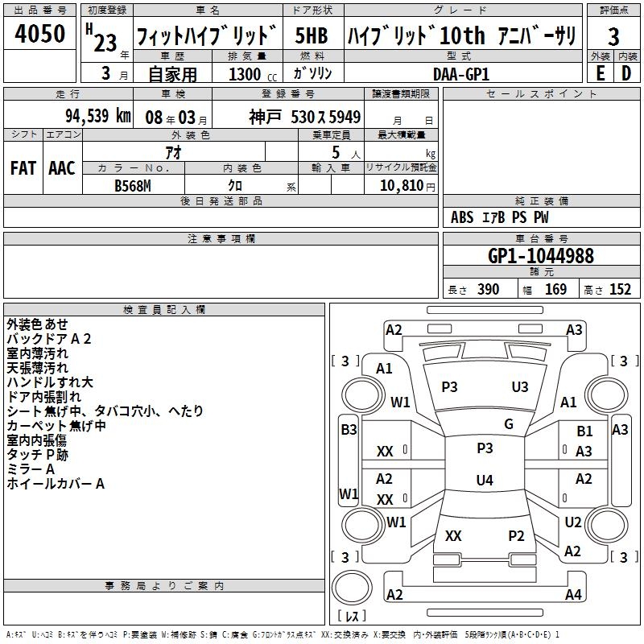This screenshot has width=644, height=644.
Task: Click the 検査員記入欄 header
Action: click(164, 310)
